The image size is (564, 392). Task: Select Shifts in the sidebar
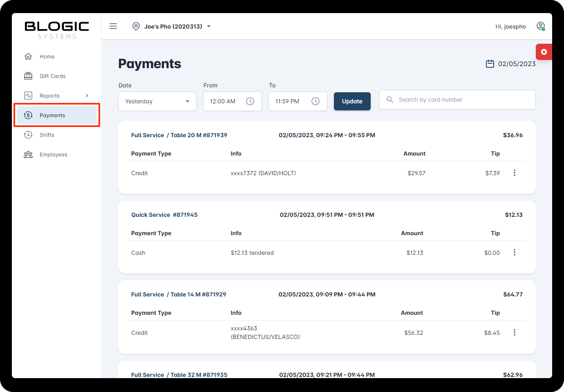[x=47, y=135]
